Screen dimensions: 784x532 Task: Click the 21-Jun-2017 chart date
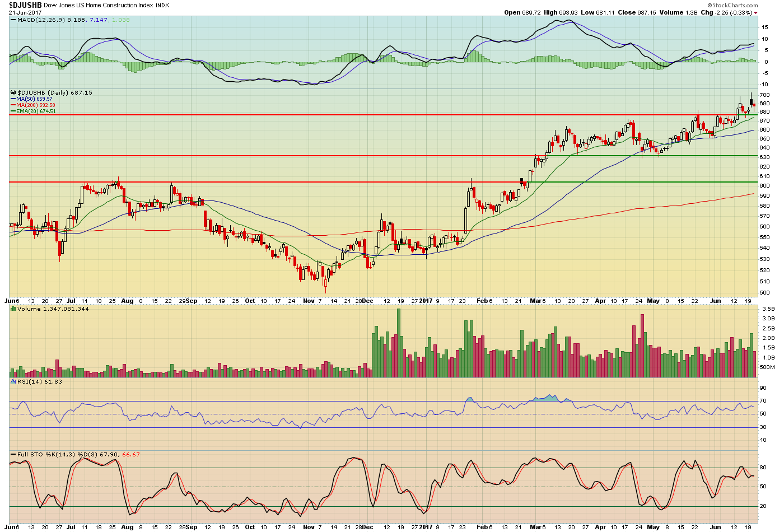(25, 12)
